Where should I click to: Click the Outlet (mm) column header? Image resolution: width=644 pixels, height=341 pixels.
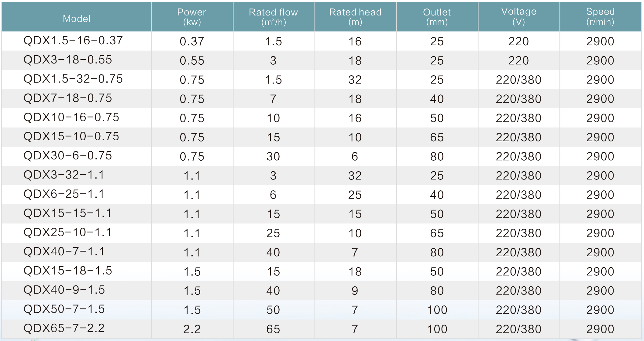click(x=437, y=17)
